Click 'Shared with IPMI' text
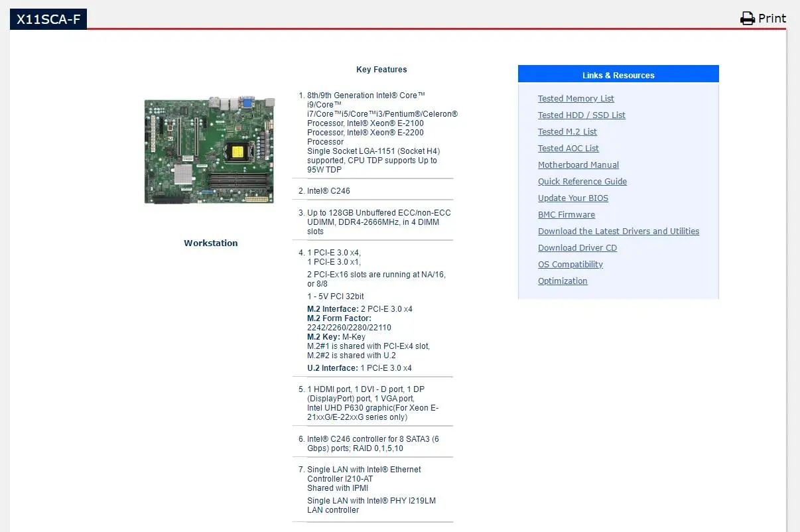Viewport: 800px width, 532px height. coord(338,488)
